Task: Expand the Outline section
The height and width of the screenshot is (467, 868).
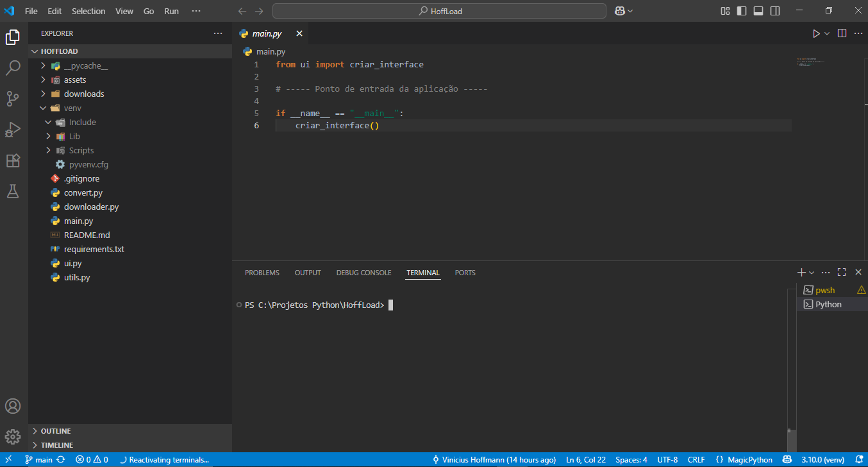Action: 130,431
